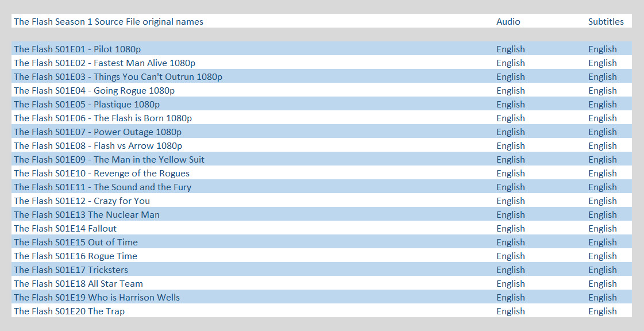The height and width of the screenshot is (331, 644).
Task: Select 'The Flash S01E03 - Things You Can't Outrun 1080p'
Action: point(118,76)
